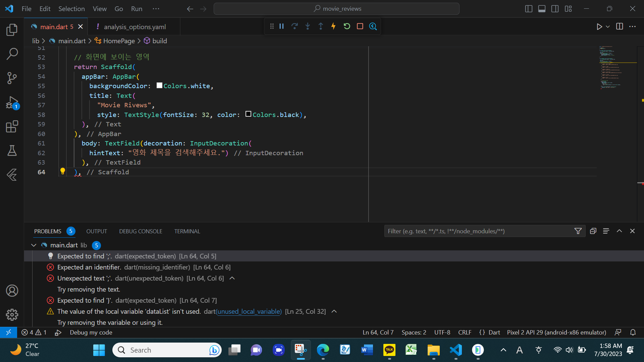Open the Run menu
Image resolution: width=644 pixels, height=362 pixels.
(137, 9)
